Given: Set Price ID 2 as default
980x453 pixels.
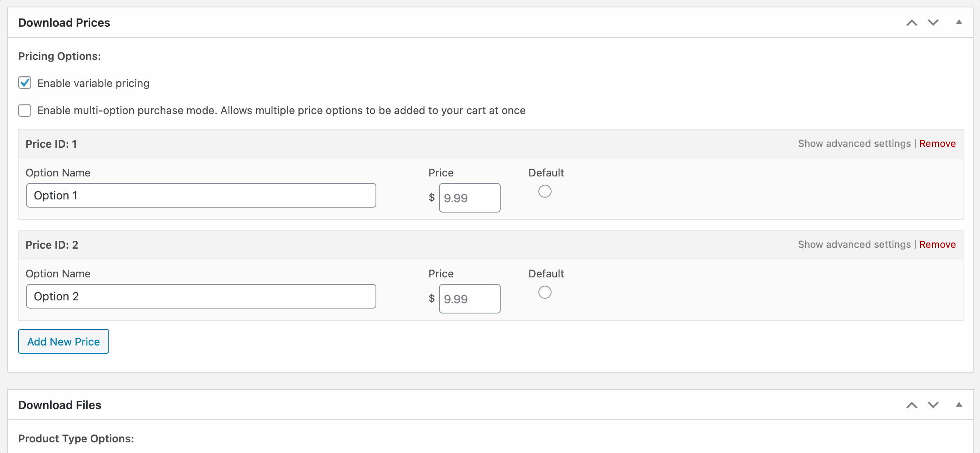Looking at the screenshot, I should pos(545,292).
